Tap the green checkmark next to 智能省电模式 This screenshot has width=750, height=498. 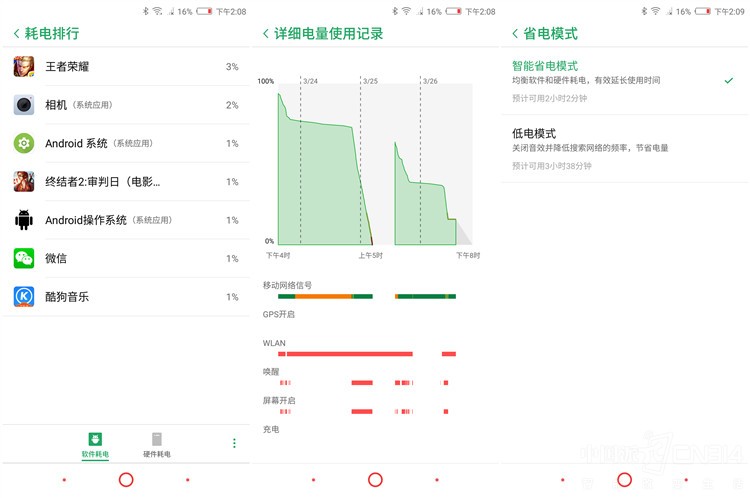pos(728,80)
